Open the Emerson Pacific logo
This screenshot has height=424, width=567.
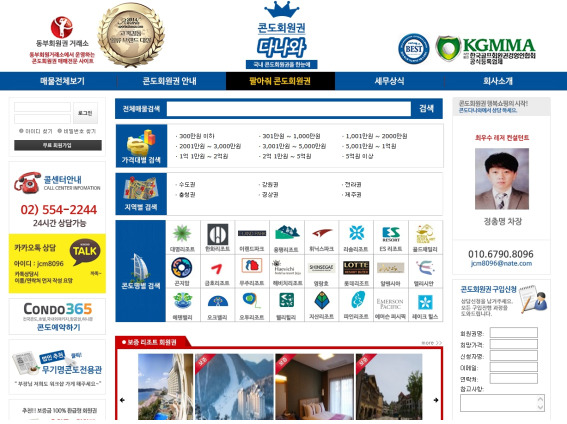click(389, 304)
